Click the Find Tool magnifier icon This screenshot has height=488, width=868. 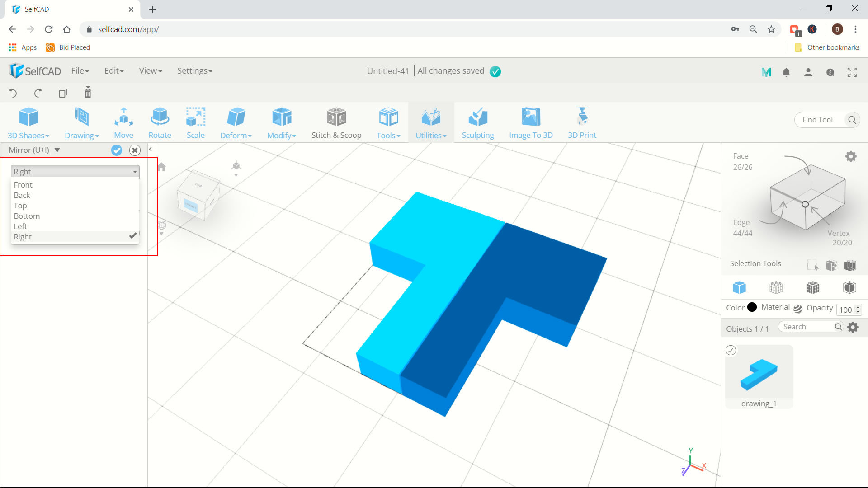pyautogui.click(x=852, y=120)
